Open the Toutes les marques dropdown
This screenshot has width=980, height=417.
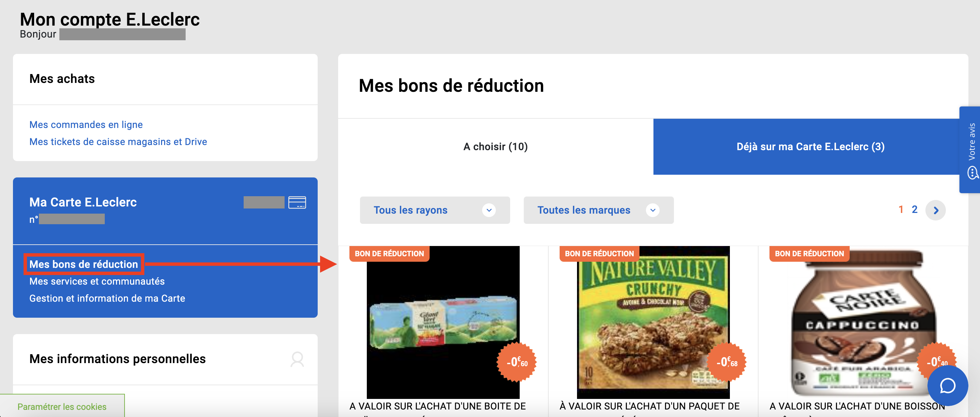(x=599, y=210)
